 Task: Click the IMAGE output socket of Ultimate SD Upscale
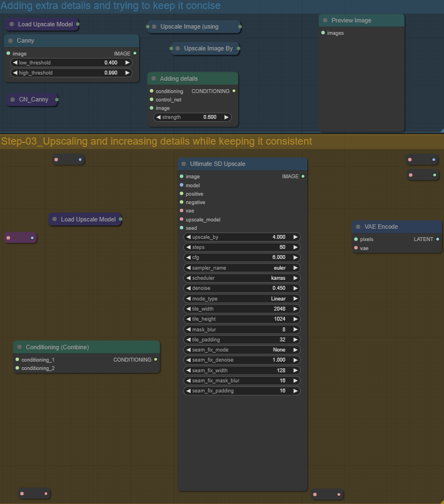[303, 177]
